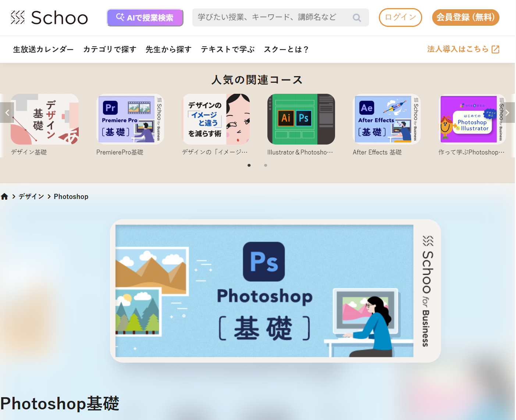This screenshot has height=420, width=516.
Task: Open the 先生から探す menu item
Action: point(168,49)
